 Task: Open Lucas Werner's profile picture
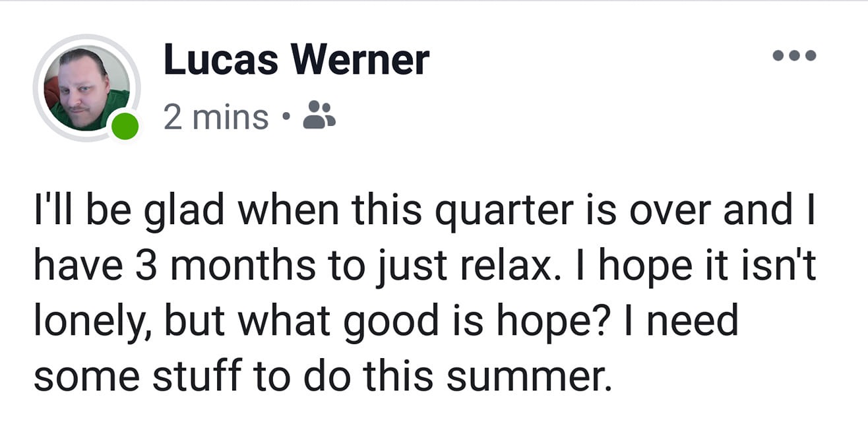86,88
